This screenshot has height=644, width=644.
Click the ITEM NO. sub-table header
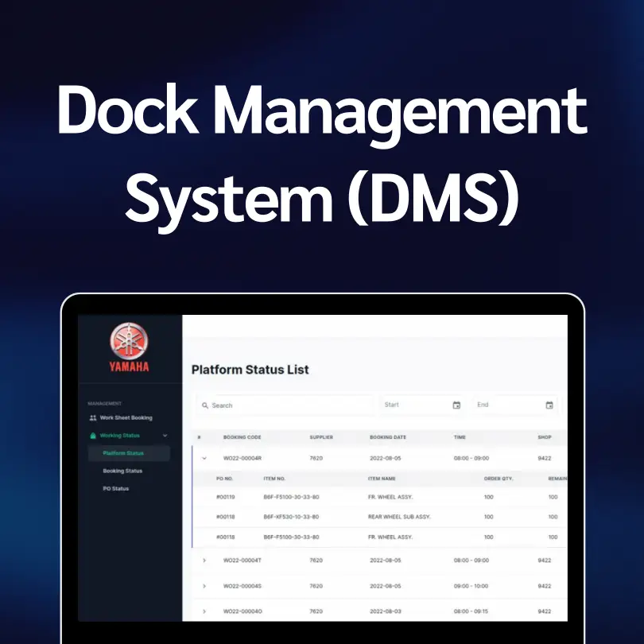[274, 479]
